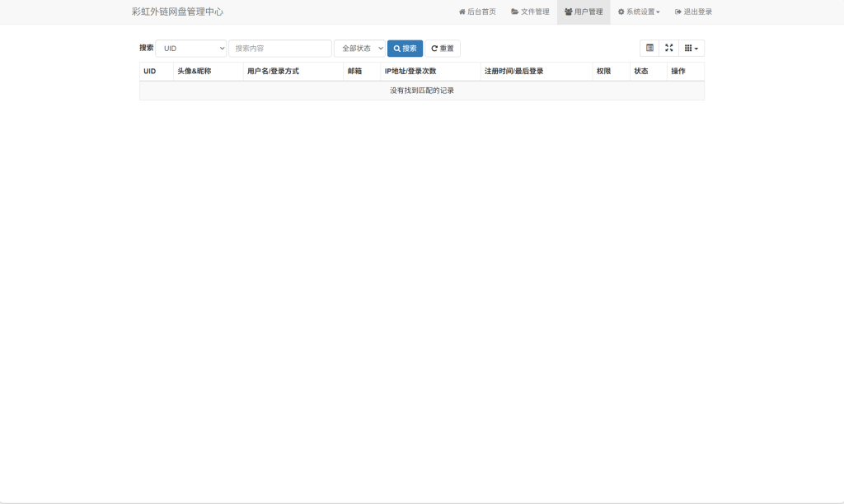Click the gear icon beside 系统设置
Viewport: 844px width, 504px height.
(621, 12)
